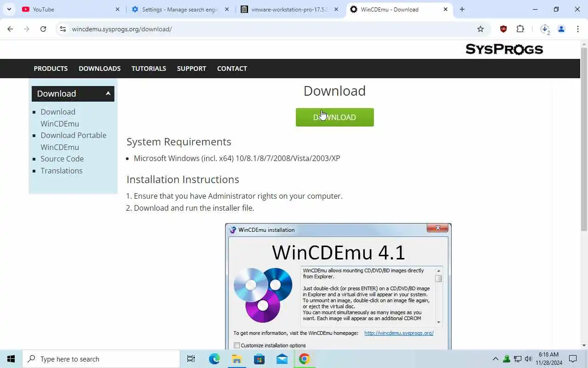Image resolution: width=588 pixels, height=368 pixels.
Task: Open Chrome three-dot menu
Action: [x=578, y=29]
